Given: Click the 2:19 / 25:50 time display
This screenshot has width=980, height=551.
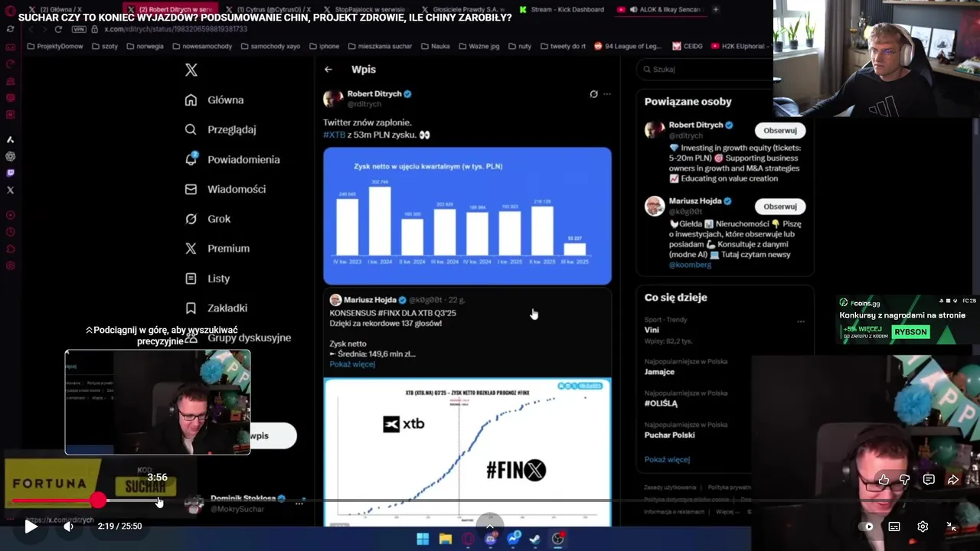Looking at the screenshot, I should pos(119,527).
